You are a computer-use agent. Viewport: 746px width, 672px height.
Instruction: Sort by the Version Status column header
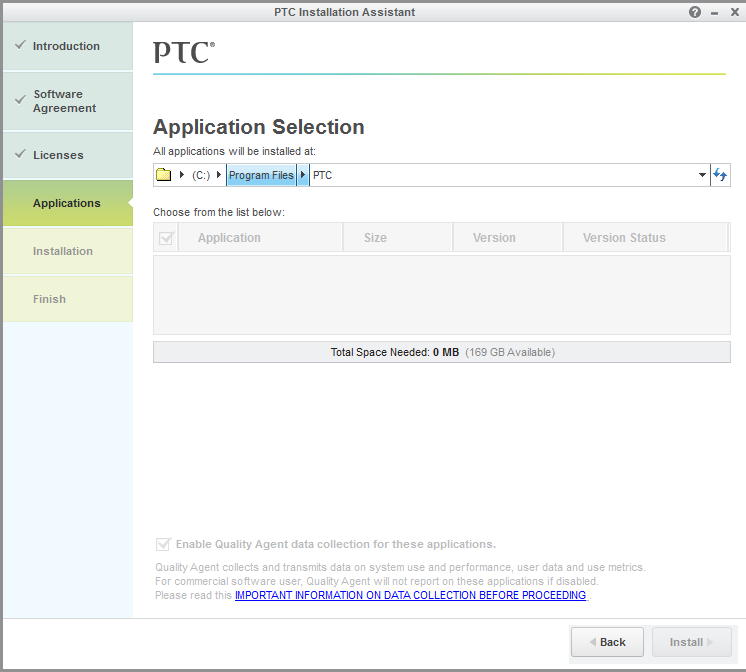(x=646, y=237)
